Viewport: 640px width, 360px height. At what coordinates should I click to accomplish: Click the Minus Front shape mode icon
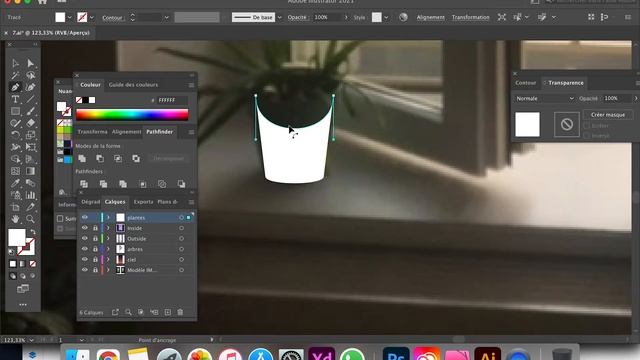click(x=100, y=158)
